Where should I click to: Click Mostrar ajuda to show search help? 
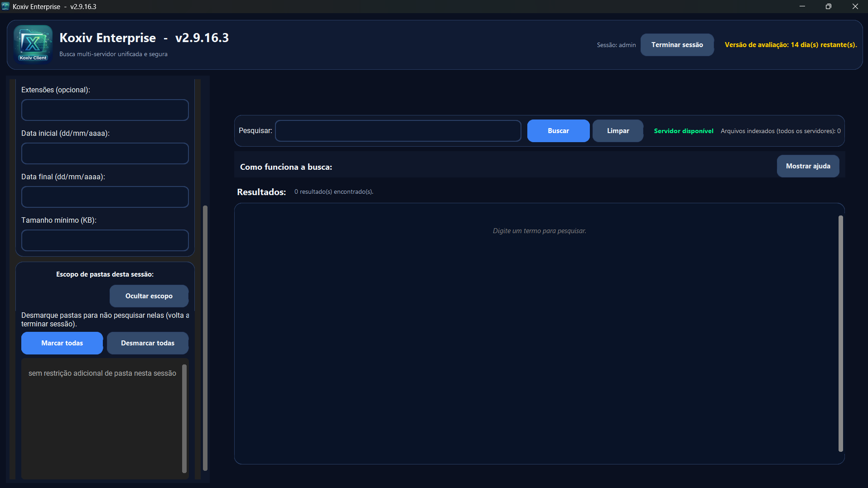pos(808,166)
